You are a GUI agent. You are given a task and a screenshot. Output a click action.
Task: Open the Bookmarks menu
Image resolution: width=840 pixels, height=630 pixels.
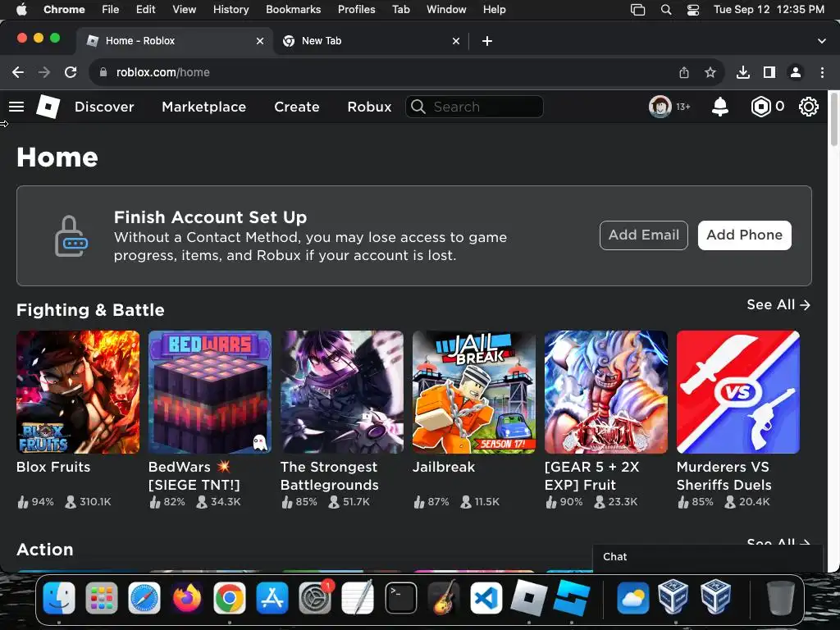pyautogui.click(x=293, y=10)
